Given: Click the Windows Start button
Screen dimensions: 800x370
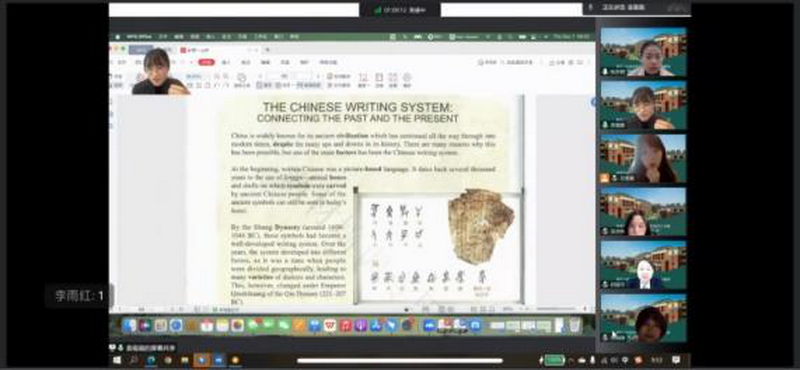Looking at the screenshot, I should [x=116, y=360].
